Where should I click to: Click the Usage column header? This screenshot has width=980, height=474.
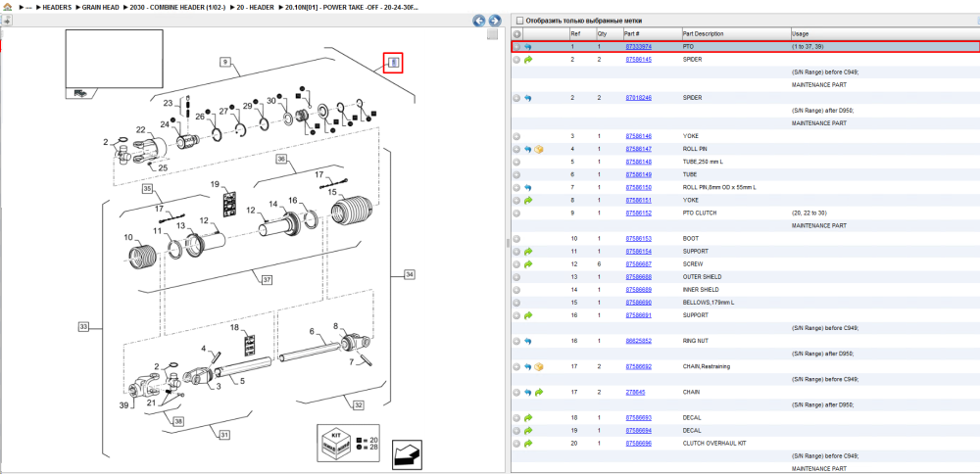click(884, 33)
